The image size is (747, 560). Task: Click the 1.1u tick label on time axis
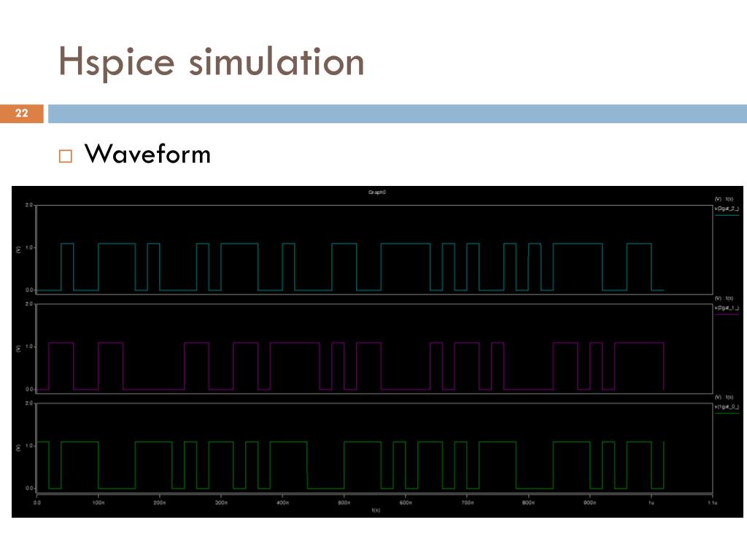(712, 503)
